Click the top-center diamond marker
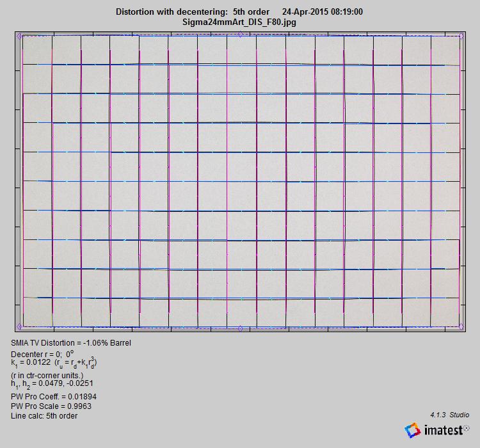Screen dimensions: 480x448 tap(240, 36)
